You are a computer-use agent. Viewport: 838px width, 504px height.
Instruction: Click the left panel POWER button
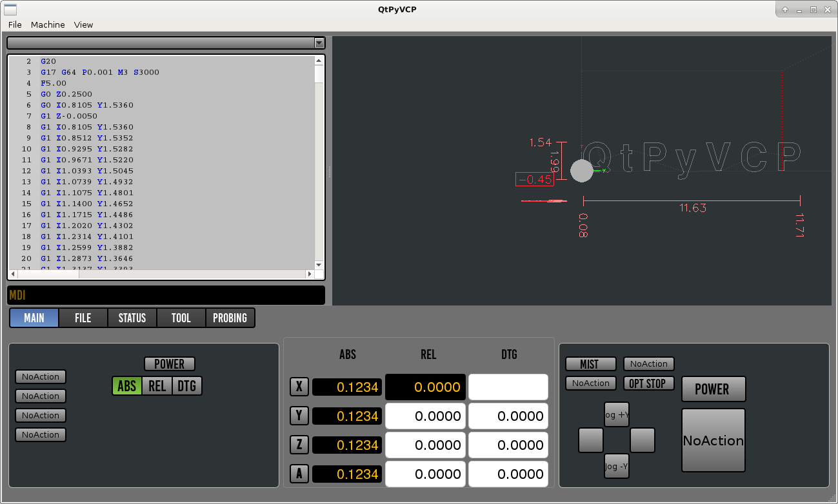(170, 364)
